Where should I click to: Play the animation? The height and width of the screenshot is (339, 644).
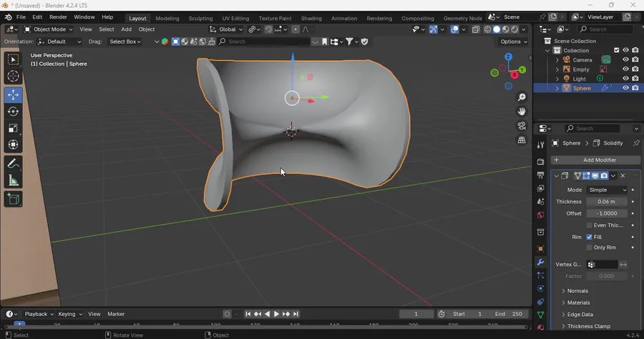(x=276, y=314)
